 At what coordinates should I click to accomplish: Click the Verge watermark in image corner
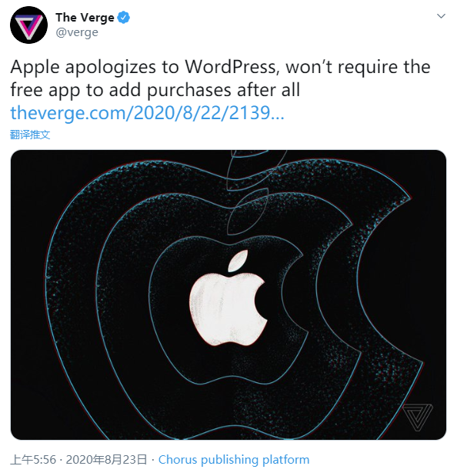pyautogui.click(x=418, y=417)
